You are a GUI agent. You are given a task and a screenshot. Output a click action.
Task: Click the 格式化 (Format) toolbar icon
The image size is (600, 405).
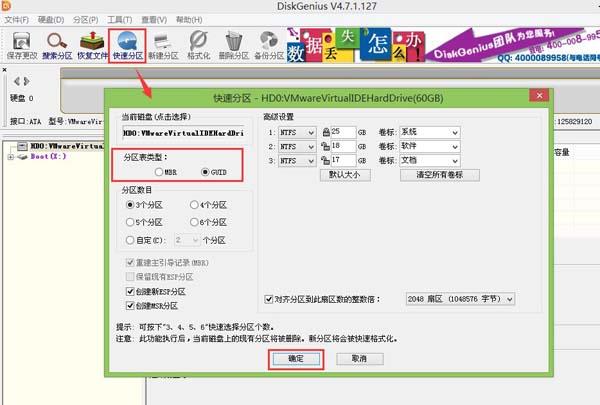[x=198, y=42]
